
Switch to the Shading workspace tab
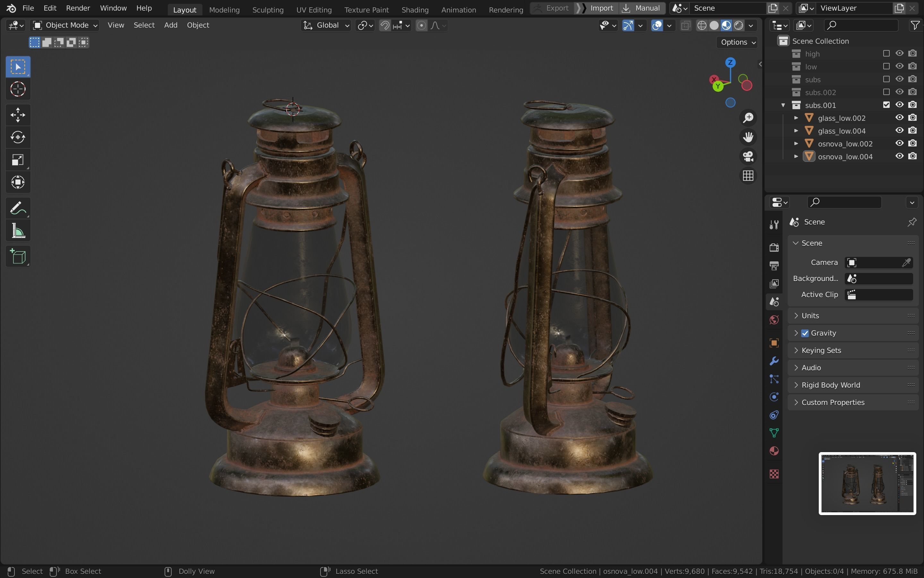415,10
